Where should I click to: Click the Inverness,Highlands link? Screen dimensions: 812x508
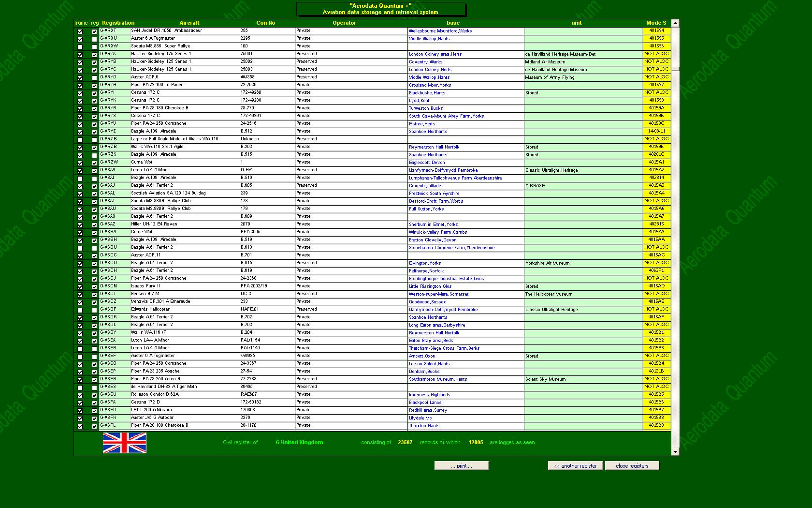[x=430, y=395]
